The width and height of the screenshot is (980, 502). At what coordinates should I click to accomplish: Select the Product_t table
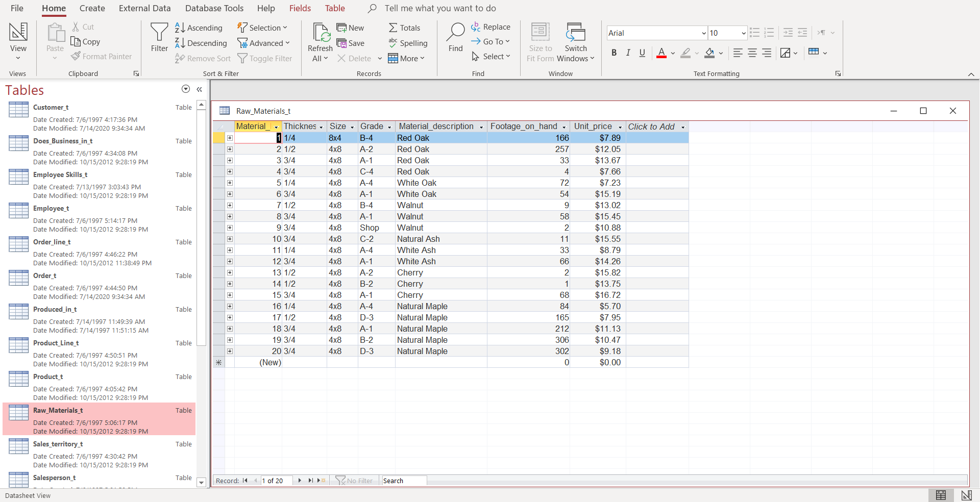(x=100, y=387)
